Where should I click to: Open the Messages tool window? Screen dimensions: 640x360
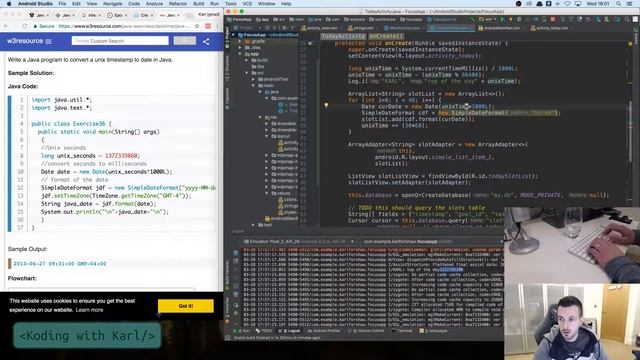coord(433,331)
